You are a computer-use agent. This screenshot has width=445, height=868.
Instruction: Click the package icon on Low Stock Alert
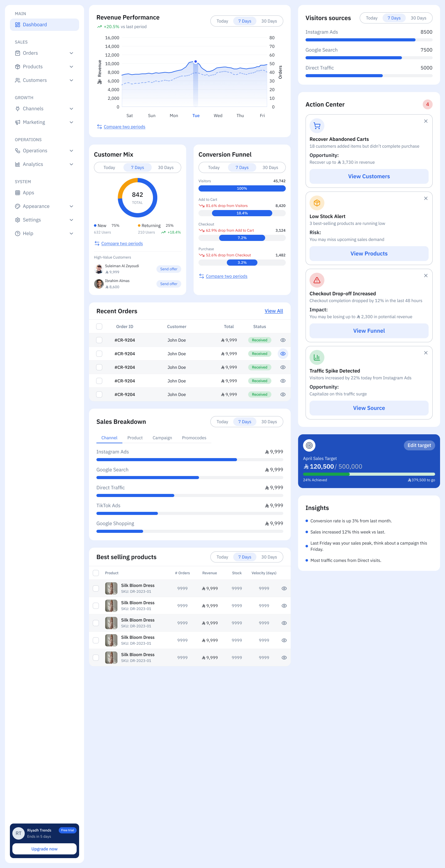click(317, 203)
